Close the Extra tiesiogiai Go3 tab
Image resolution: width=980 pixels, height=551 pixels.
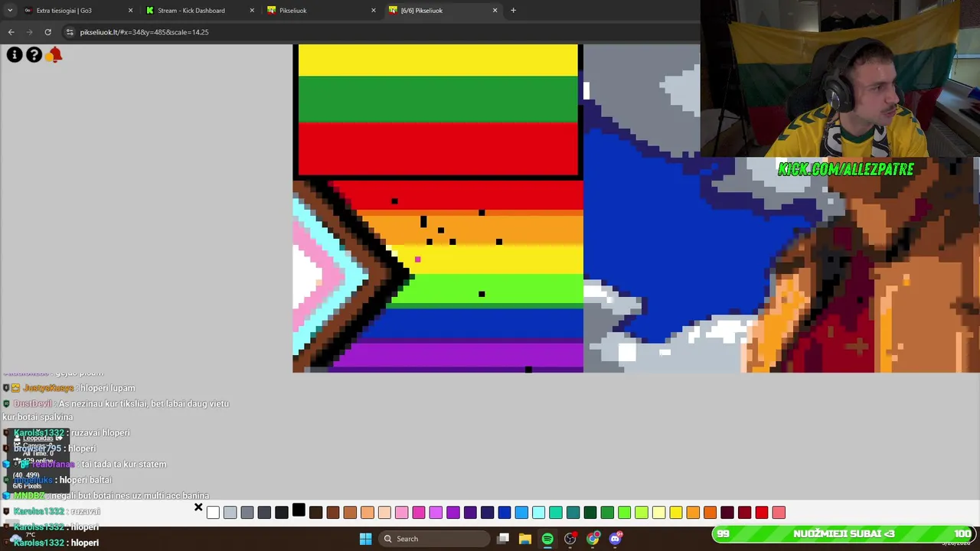pyautogui.click(x=130, y=10)
